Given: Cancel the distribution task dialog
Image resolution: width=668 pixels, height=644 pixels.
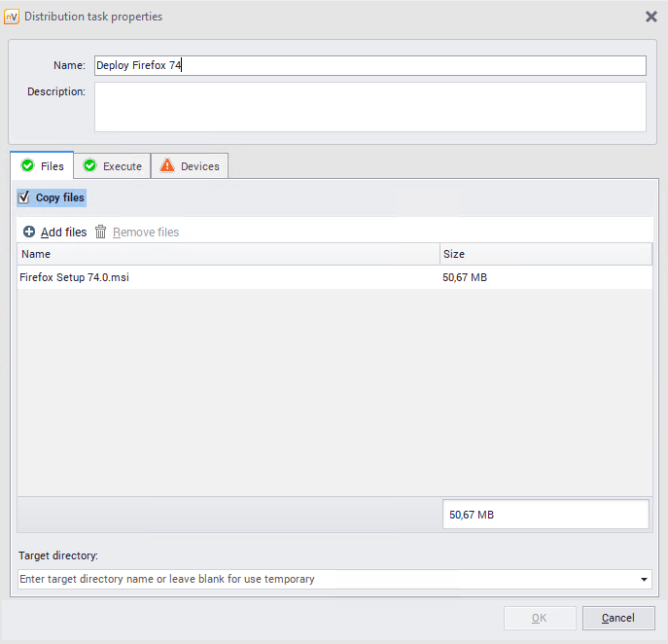Looking at the screenshot, I should 618,618.
